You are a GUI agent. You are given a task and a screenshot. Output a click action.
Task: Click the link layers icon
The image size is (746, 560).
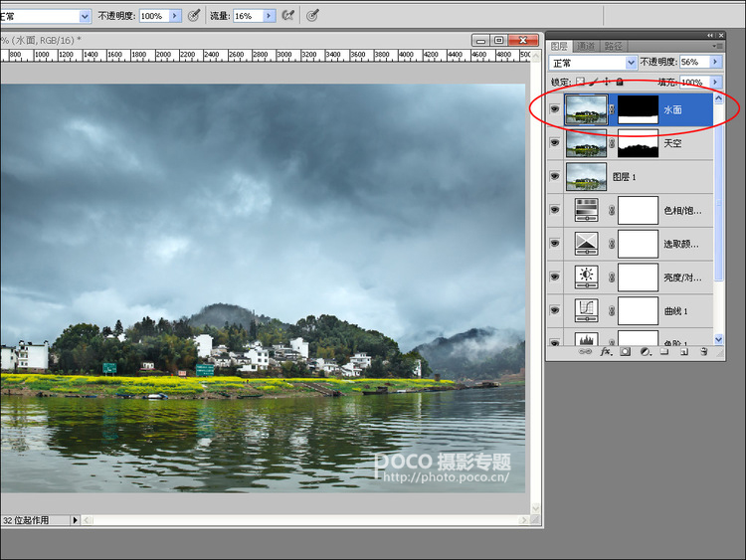coord(585,351)
